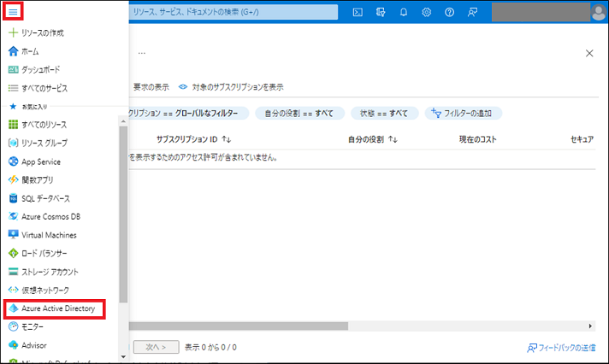Click the 次へ > pagination button

tap(157, 347)
